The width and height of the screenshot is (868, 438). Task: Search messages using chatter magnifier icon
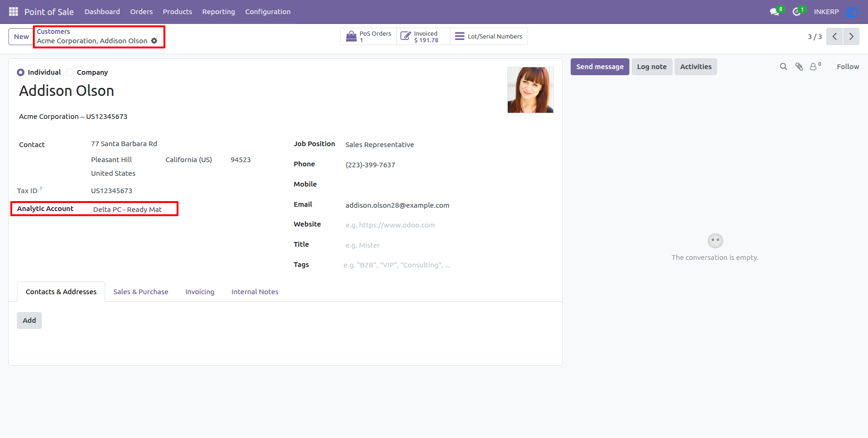pos(783,67)
